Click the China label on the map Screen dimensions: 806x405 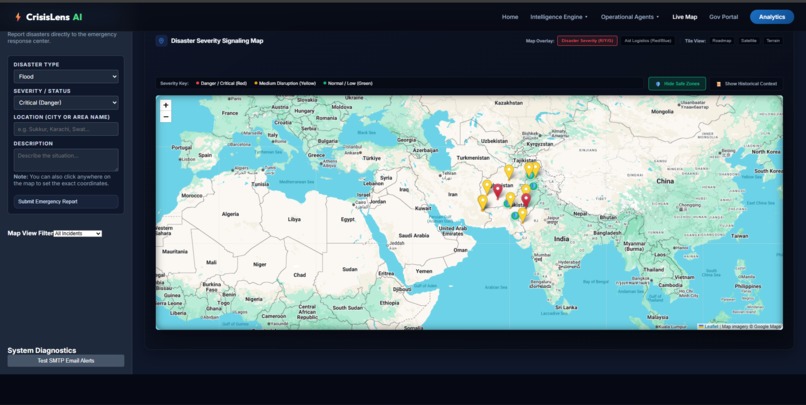[x=665, y=181]
